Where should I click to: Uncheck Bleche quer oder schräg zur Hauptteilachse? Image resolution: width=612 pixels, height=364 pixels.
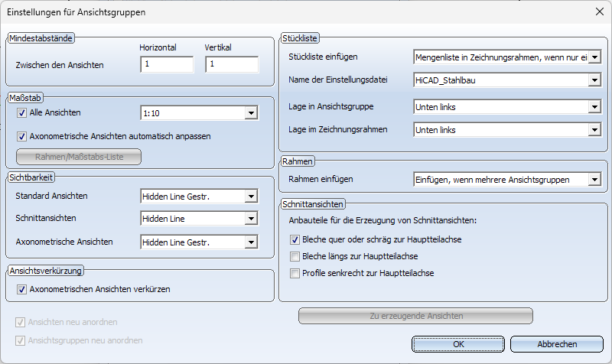coord(295,240)
